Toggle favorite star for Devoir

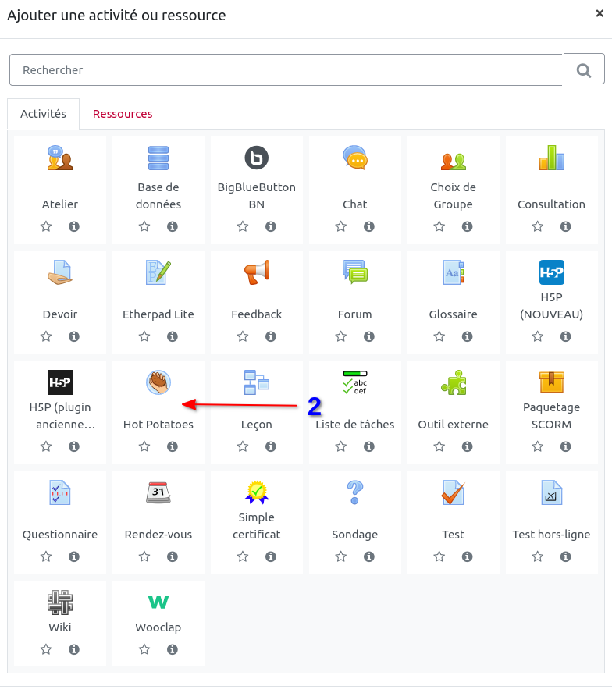click(46, 336)
